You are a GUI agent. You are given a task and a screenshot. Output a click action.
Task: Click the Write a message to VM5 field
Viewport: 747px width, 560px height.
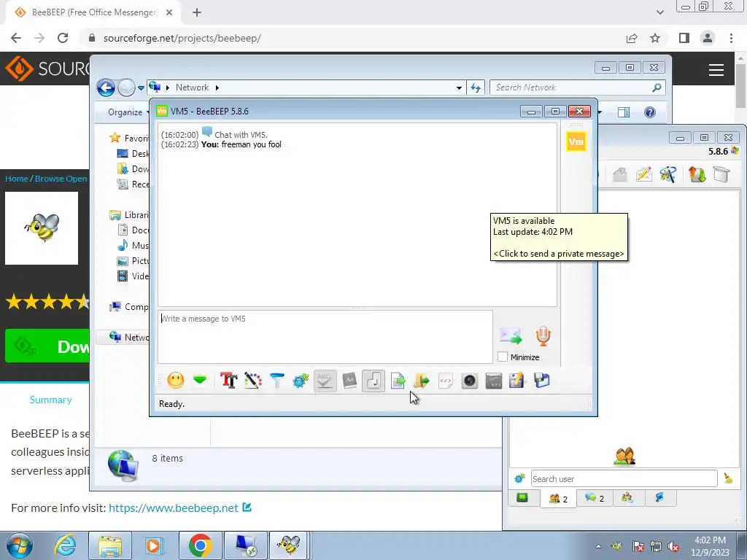[325, 337]
